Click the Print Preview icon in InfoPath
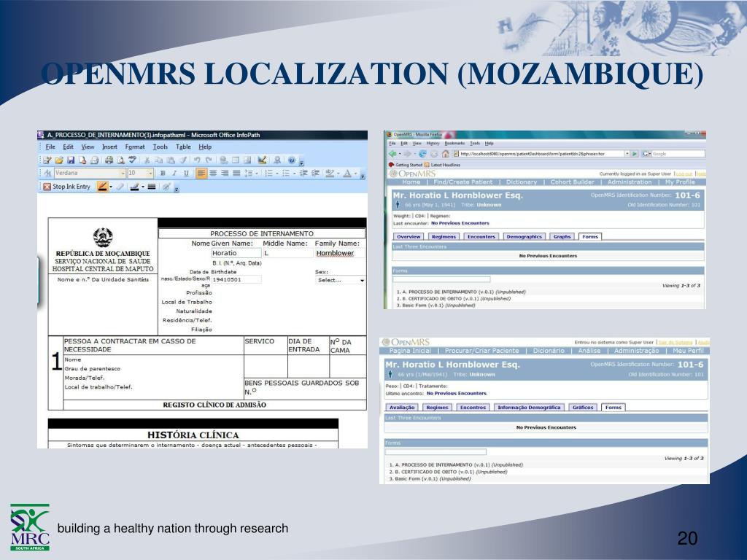Screen dimensions: 747x560 click(121, 160)
